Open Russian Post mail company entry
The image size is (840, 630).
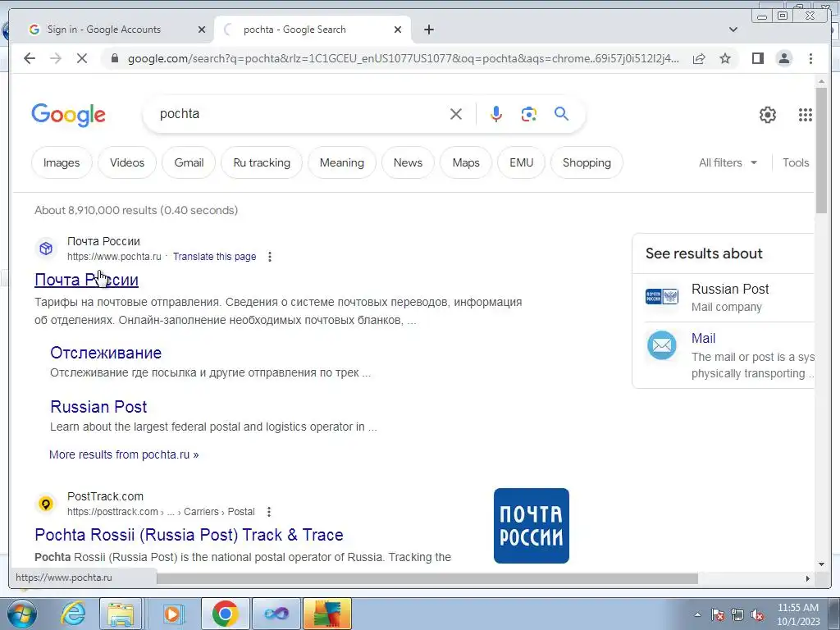tap(729, 297)
